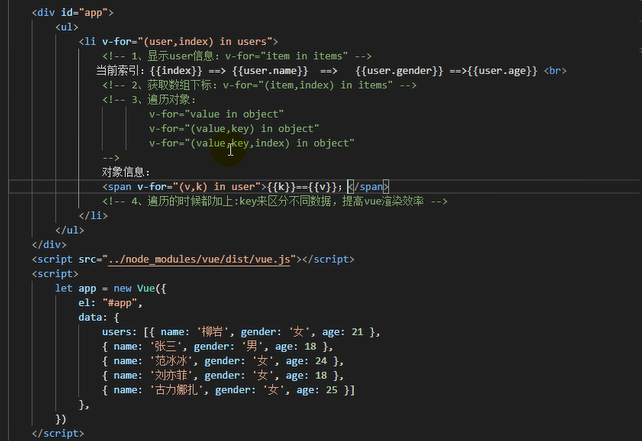Click the 对象信息 text line
This screenshot has height=441, width=642.
126,172
